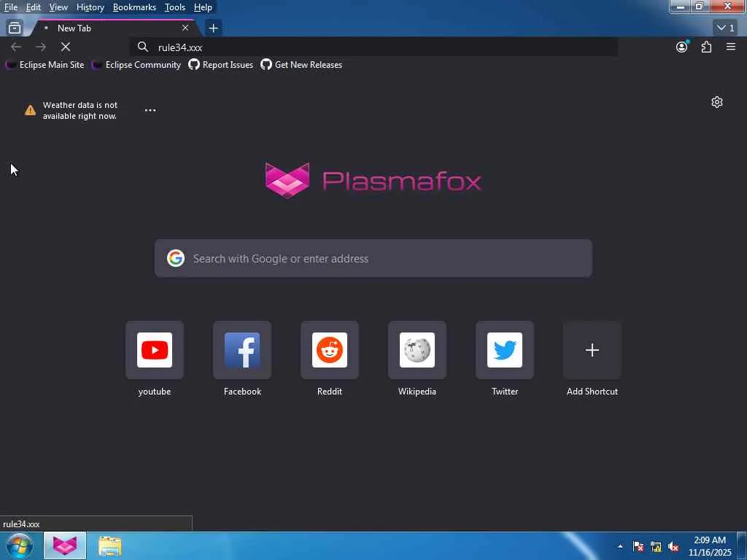Go back one page
This screenshot has width=747, height=560.
coord(16,47)
